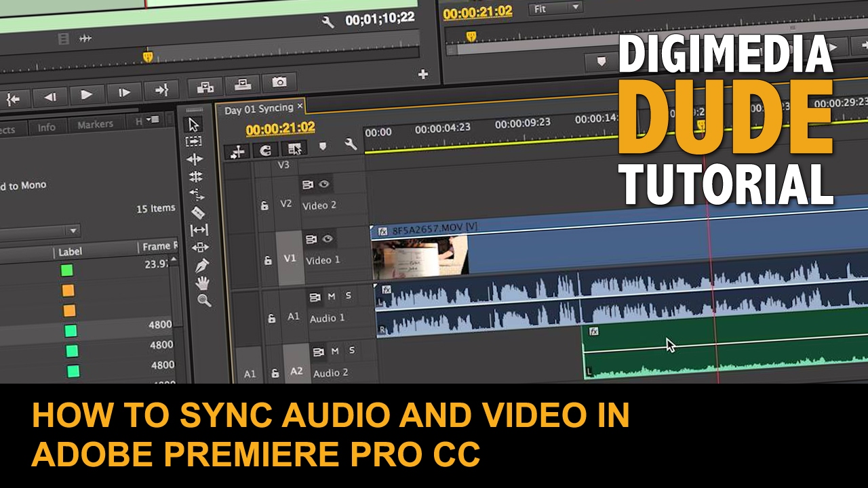Click the green label swatch on the 23.97 row

point(66,270)
